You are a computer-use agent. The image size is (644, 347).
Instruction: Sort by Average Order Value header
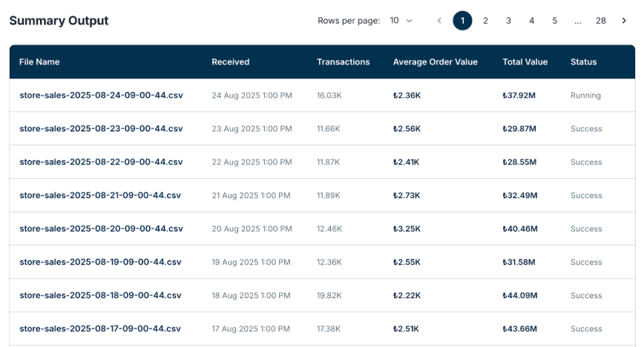[x=435, y=62]
